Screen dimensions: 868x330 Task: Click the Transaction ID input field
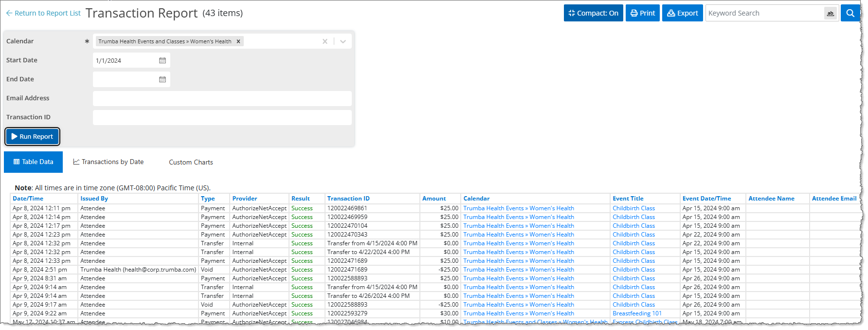222,117
